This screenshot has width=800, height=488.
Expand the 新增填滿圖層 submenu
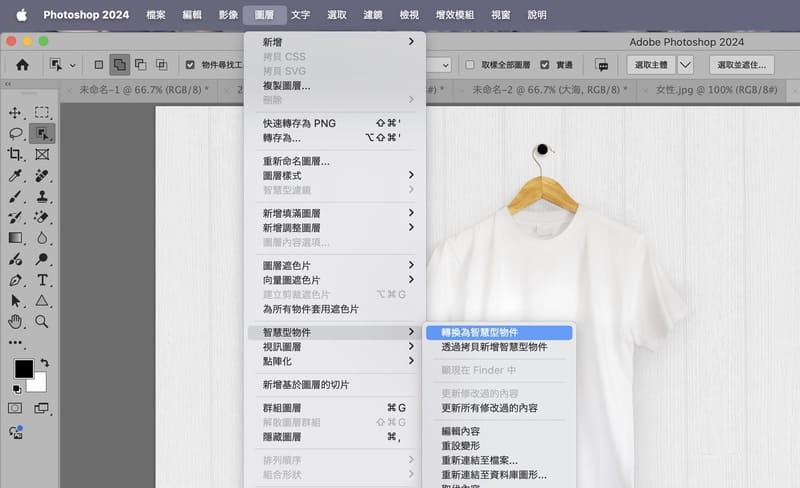point(337,213)
